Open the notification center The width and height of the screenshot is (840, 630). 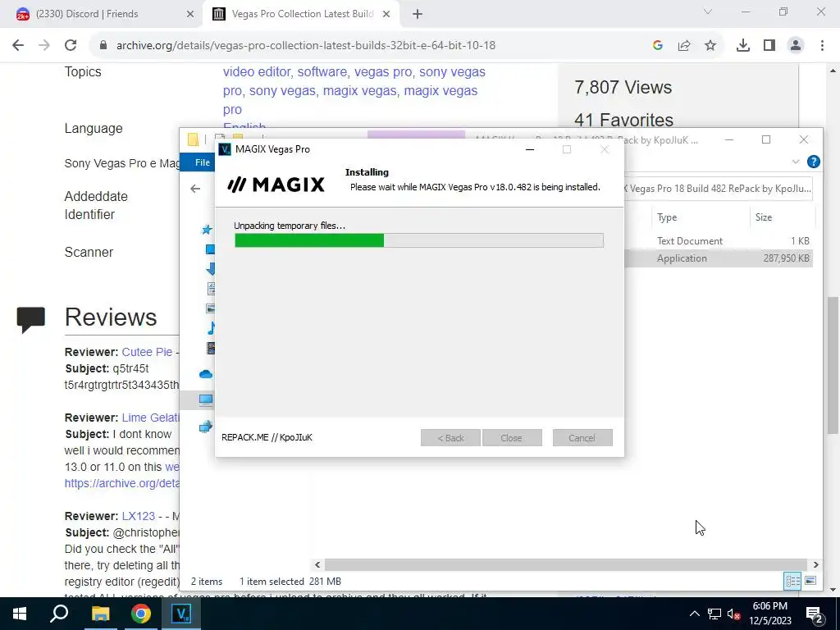(815, 614)
